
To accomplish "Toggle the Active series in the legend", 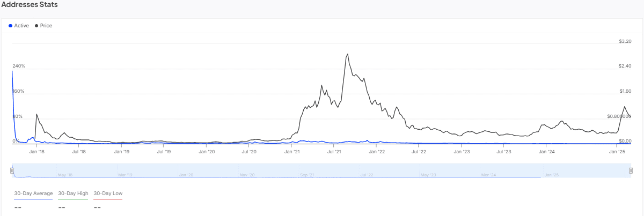I will pos(21,26).
